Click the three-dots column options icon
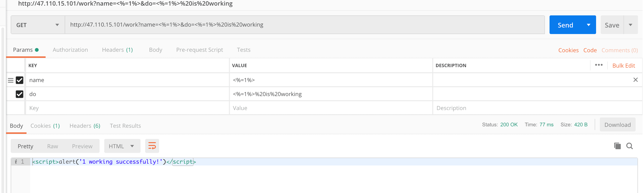The height and width of the screenshot is (193, 644). [598, 65]
